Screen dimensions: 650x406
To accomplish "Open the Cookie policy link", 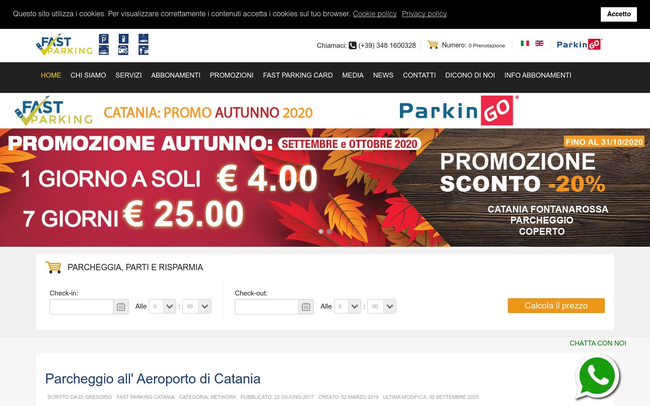I will tap(375, 14).
